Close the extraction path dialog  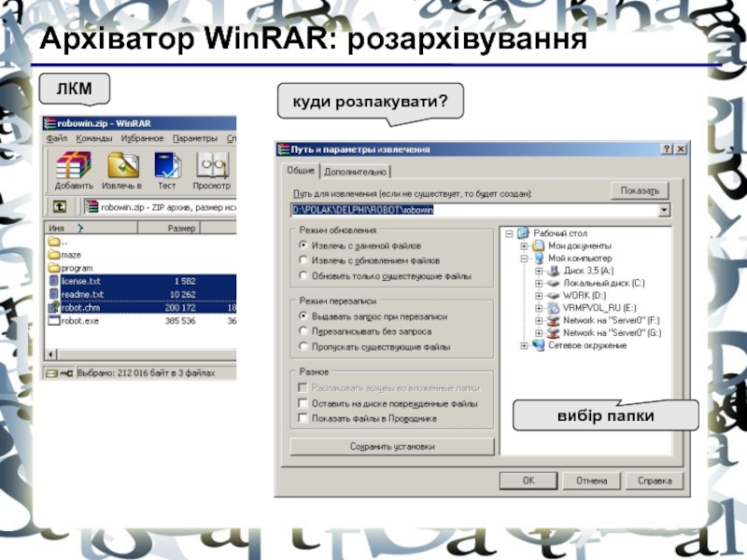[681, 149]
